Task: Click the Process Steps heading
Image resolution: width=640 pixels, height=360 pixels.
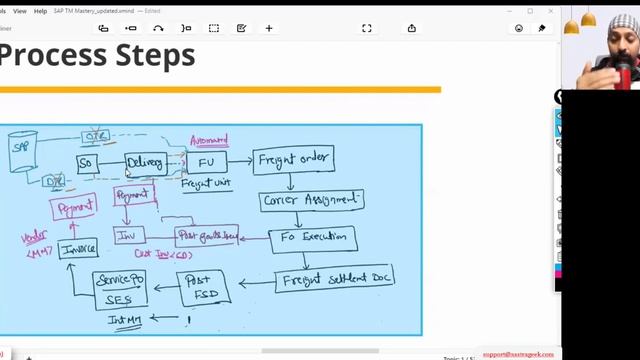Action: (x=97, y=56)
